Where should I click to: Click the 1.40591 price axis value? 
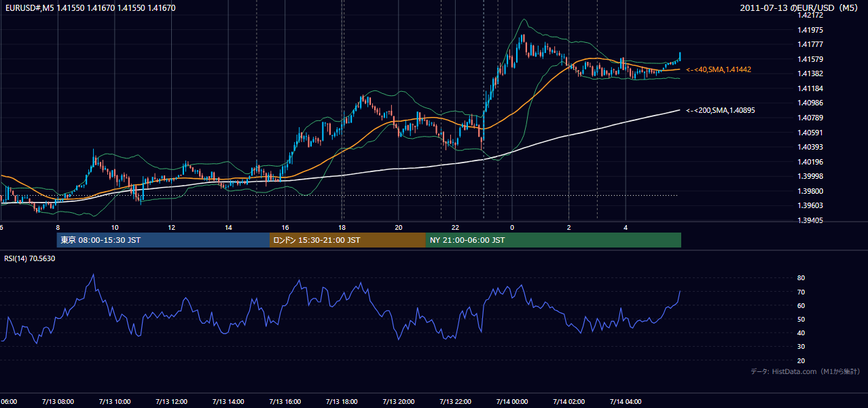tap(812, 133)
